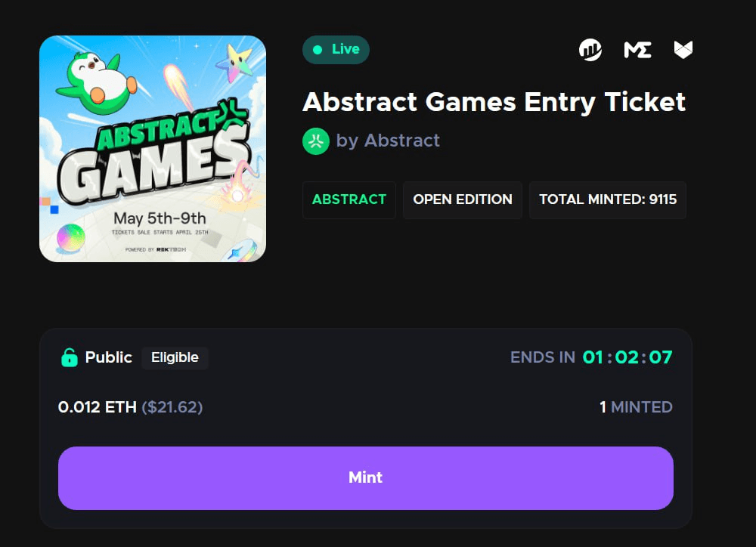
Task: Click the fox-shaped marketplace icon
Action: click(683, 50)
